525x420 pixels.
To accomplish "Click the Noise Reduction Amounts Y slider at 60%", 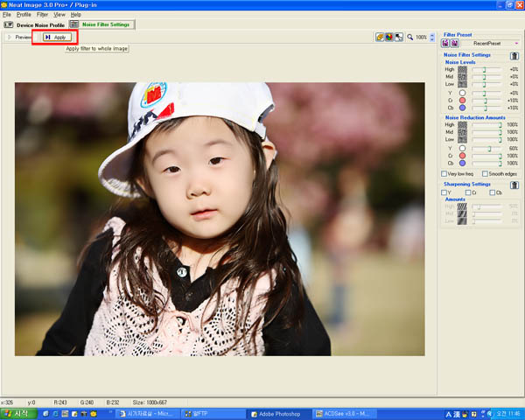I will click(486, 148).
